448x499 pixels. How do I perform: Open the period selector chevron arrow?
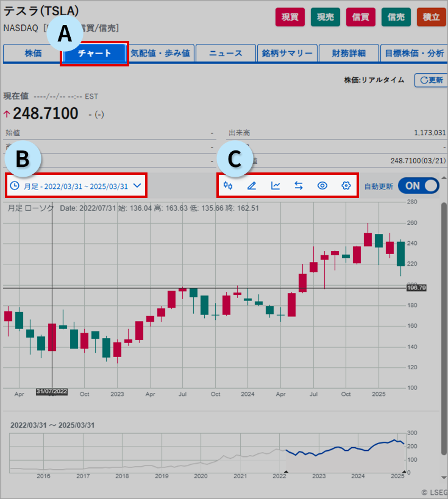pyautogui.click(x=137, y=186)
